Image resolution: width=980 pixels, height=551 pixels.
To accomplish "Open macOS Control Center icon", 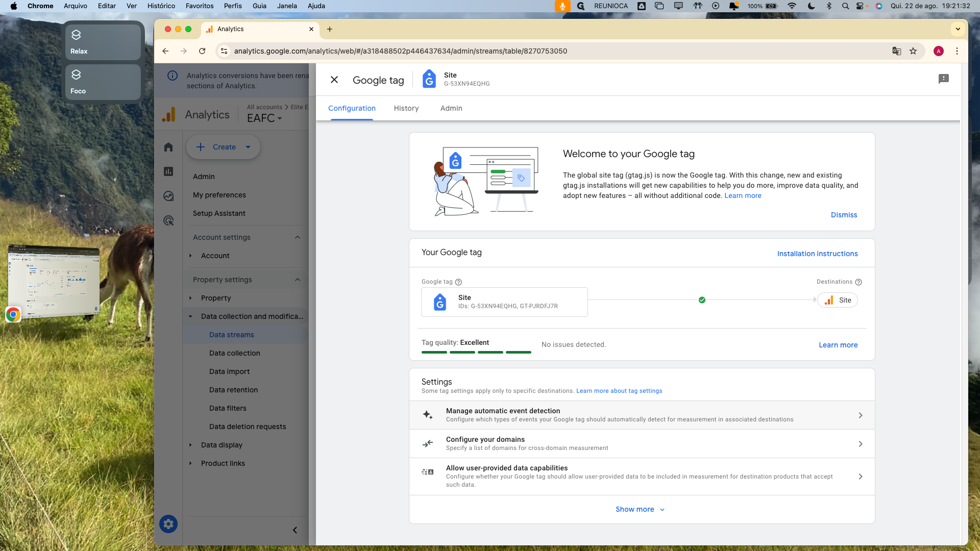I will pos(860,6).
